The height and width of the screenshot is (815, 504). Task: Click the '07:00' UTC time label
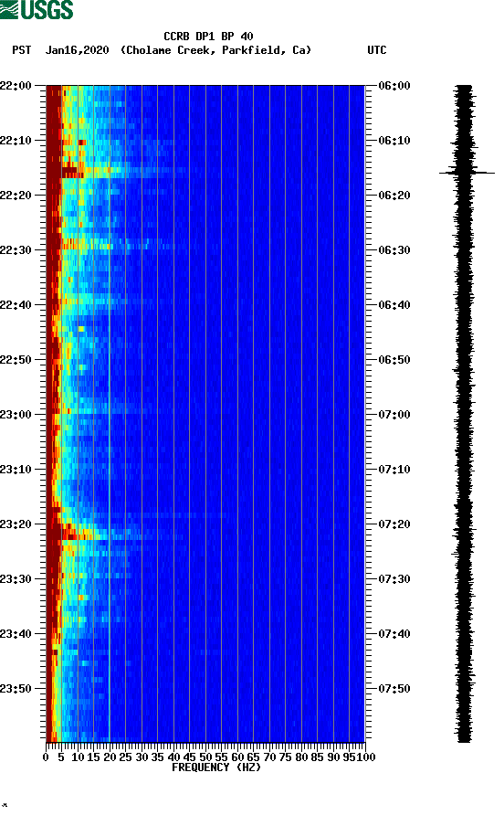394,414
